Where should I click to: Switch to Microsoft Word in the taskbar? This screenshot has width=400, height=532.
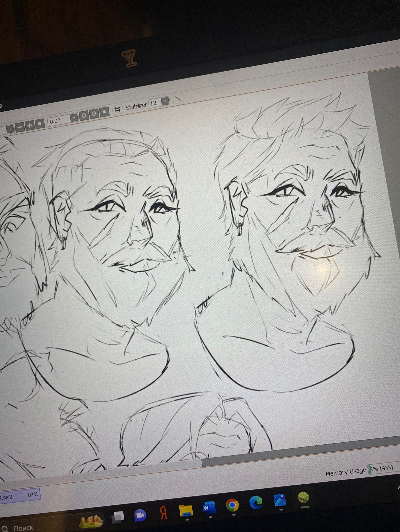pyautogui.click(x=209, y=507)
